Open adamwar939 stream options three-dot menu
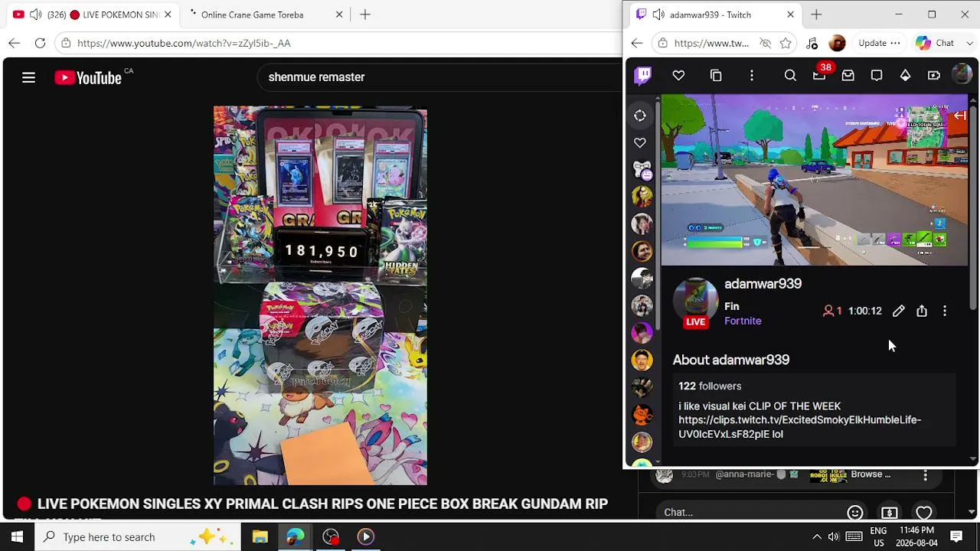Image resolution: width=980 pixels, height=551 pixels. point(945,311)
